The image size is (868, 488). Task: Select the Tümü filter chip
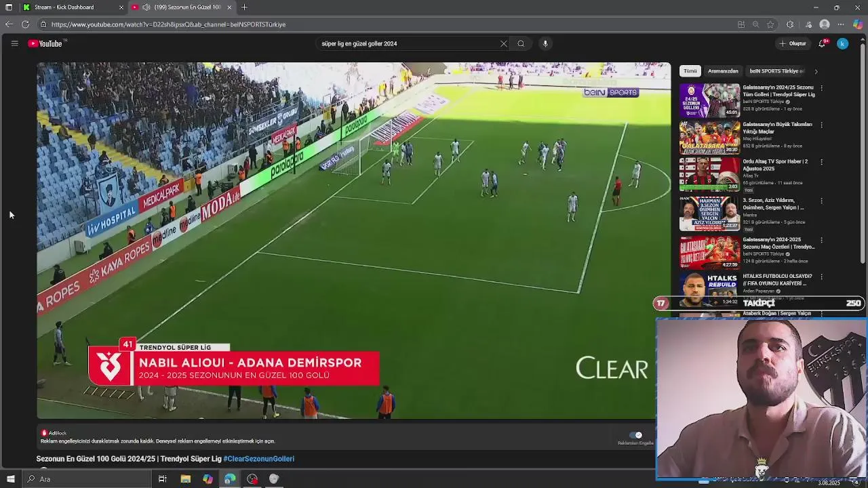(690, 71)
